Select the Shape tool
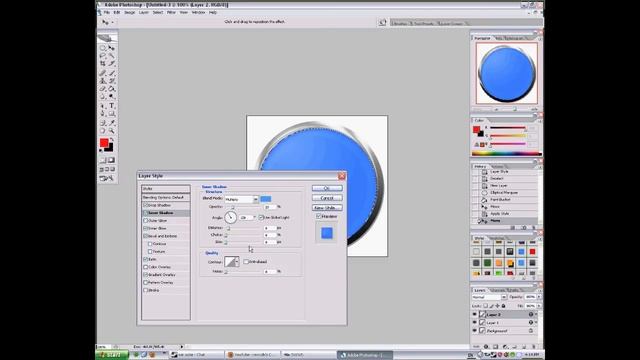The height and width of the screenshot is (360, 640). [111, 113]
